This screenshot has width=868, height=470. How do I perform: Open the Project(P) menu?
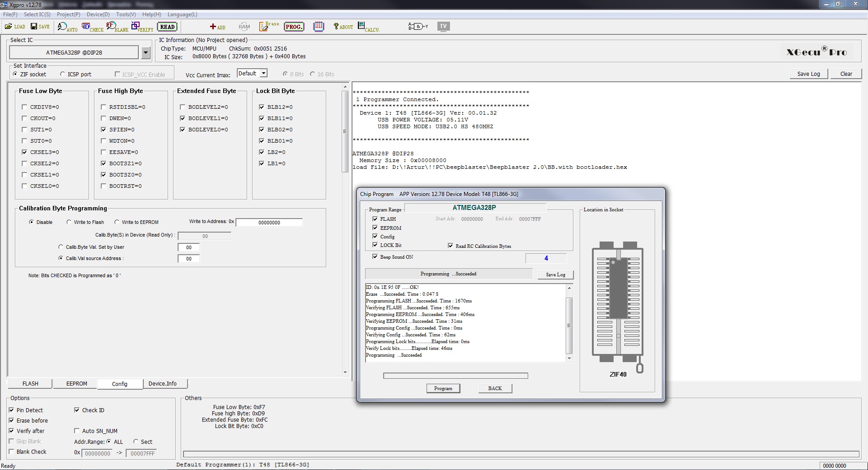click(69, 14)
